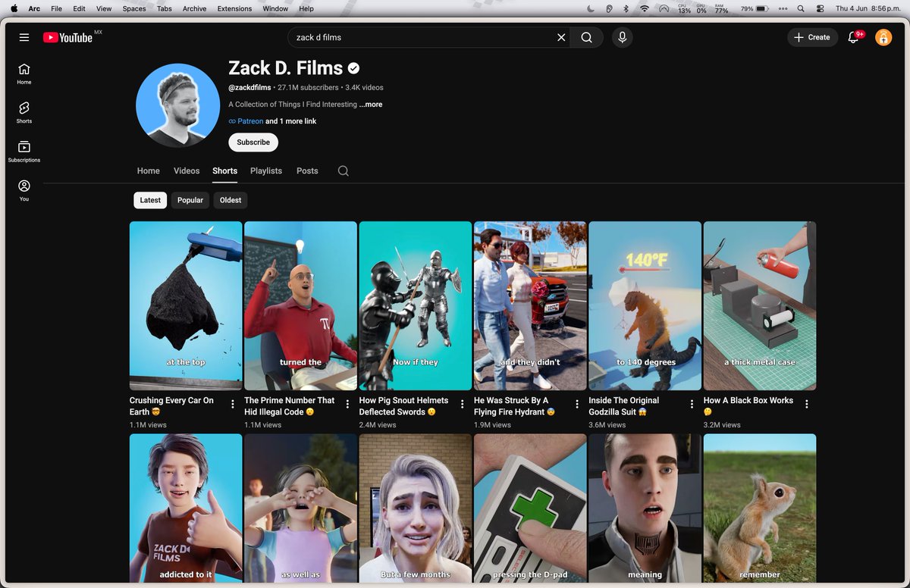Open the Create dropdown button

(812, 37)
